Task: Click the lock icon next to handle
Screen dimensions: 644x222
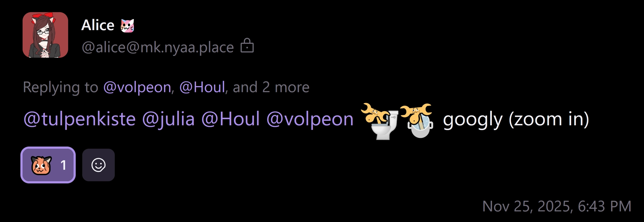Action: (247, 46)
